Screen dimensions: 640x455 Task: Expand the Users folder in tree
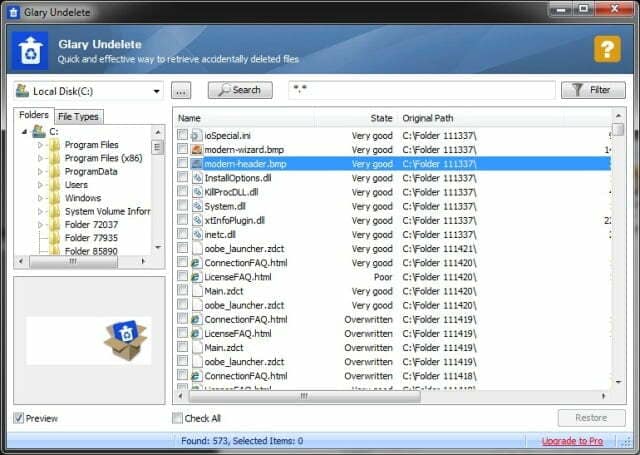41,185
